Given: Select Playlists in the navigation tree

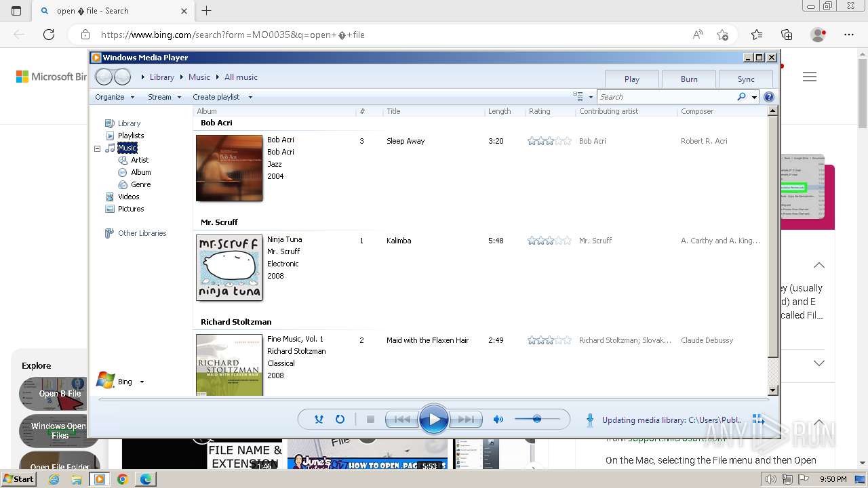Looking at the screenshot, I should [x=131, y=136].
